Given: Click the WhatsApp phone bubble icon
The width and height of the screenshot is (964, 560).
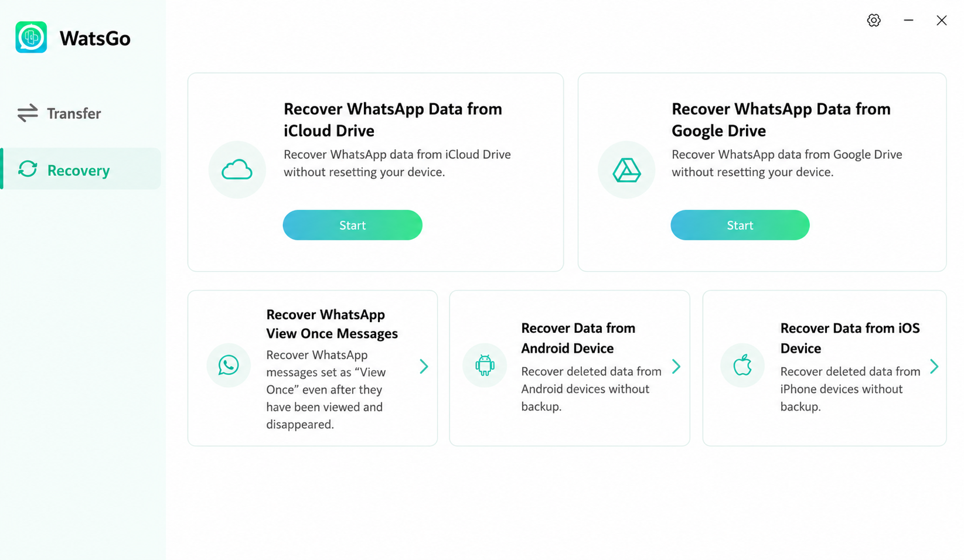Looking at the screenshot, I should click(229, 366).
